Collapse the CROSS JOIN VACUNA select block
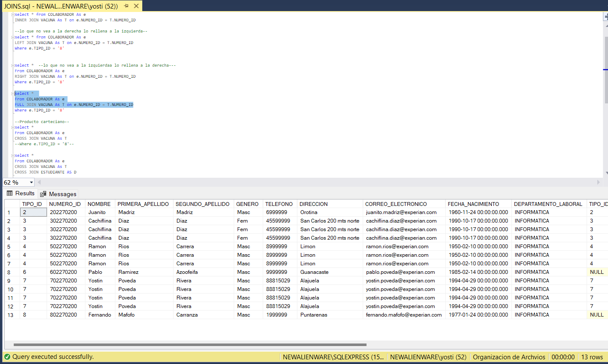608x364 pixels. pos(13,127)
